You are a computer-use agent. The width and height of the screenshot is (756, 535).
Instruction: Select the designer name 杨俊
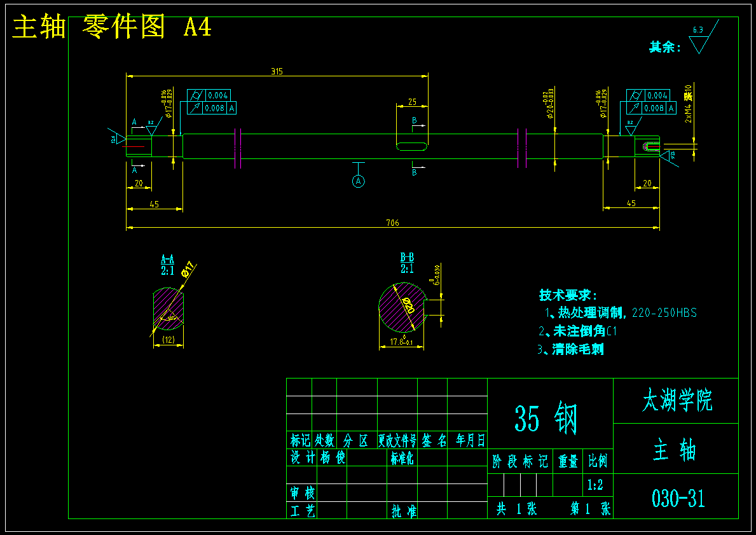point(333,457)
